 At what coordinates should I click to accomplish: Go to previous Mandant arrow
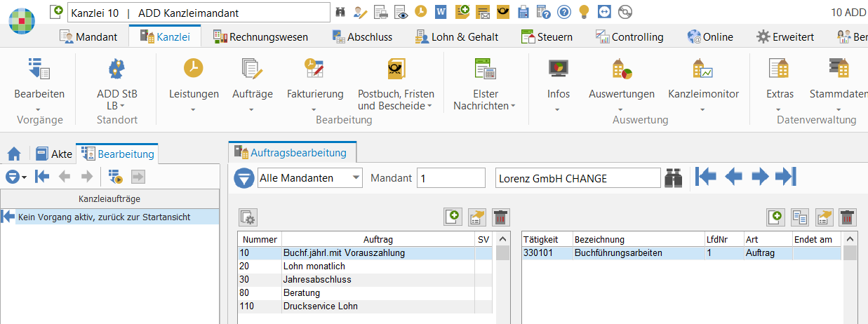pos(733,177)
